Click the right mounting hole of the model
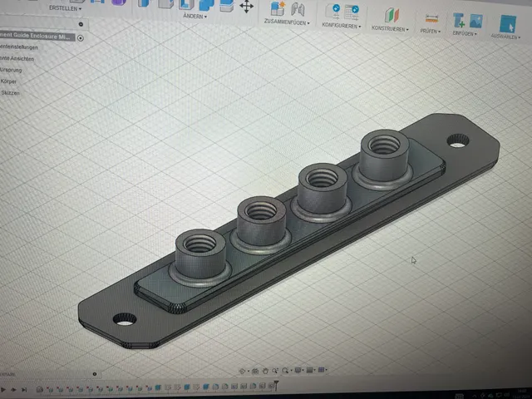 458,140
